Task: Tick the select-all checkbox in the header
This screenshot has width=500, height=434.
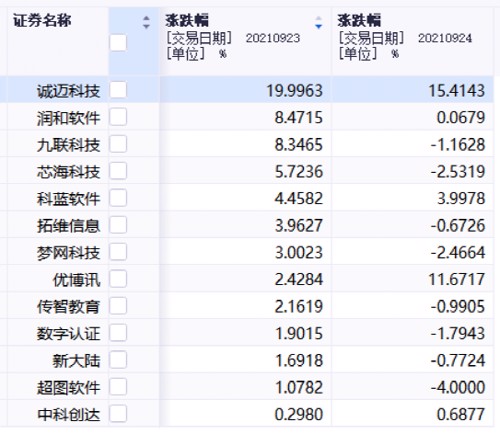Action: pyautogui.click(x=118, y=43)
